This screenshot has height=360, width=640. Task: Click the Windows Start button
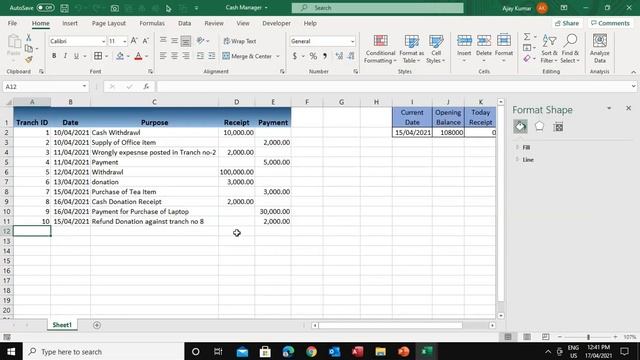11,351
